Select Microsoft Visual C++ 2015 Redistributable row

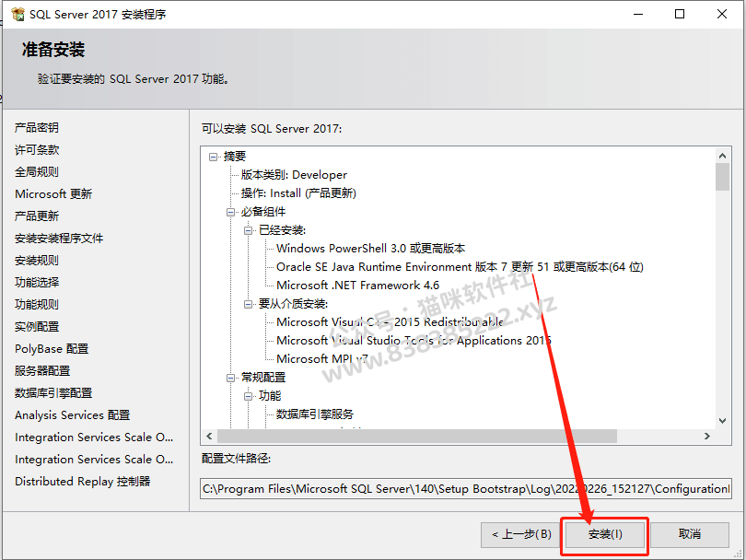(390, 322)
